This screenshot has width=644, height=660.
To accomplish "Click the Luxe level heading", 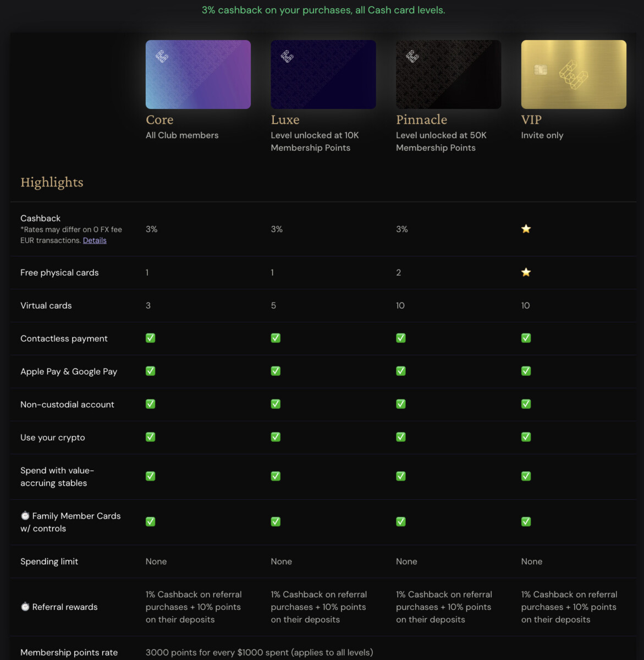I will pyautogui.click(x=285, y=119).
